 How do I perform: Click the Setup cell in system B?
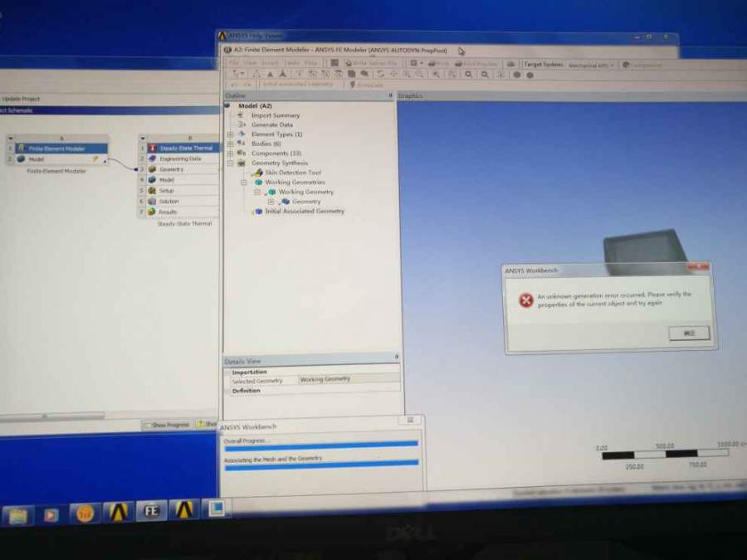click(183, 191)
